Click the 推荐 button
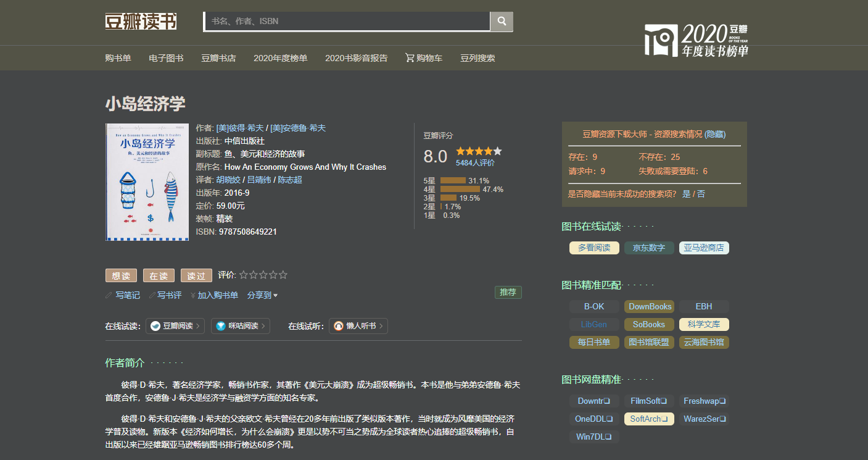This screenshot has width=868, height=460. pyautogui.click(x=508, y=292)
